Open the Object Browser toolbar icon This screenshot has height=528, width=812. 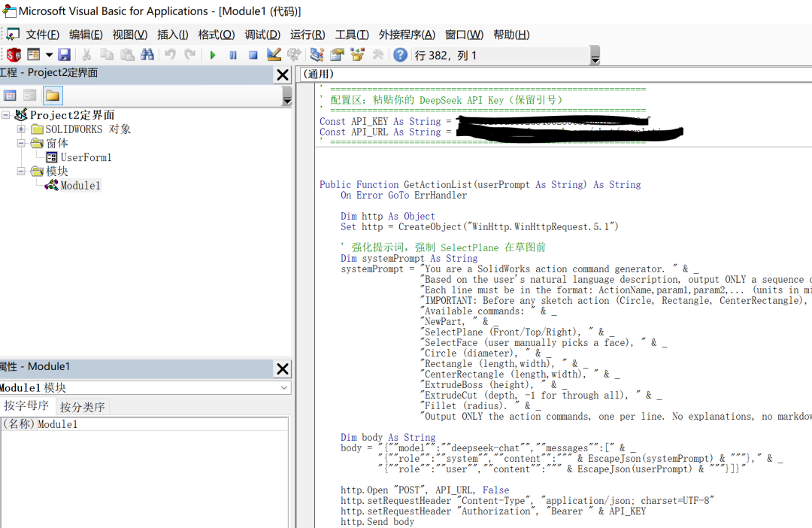(x=357, y=54)
